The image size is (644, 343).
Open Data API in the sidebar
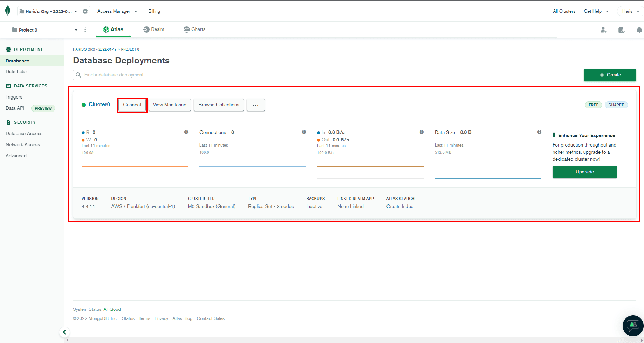click(15, 108)
